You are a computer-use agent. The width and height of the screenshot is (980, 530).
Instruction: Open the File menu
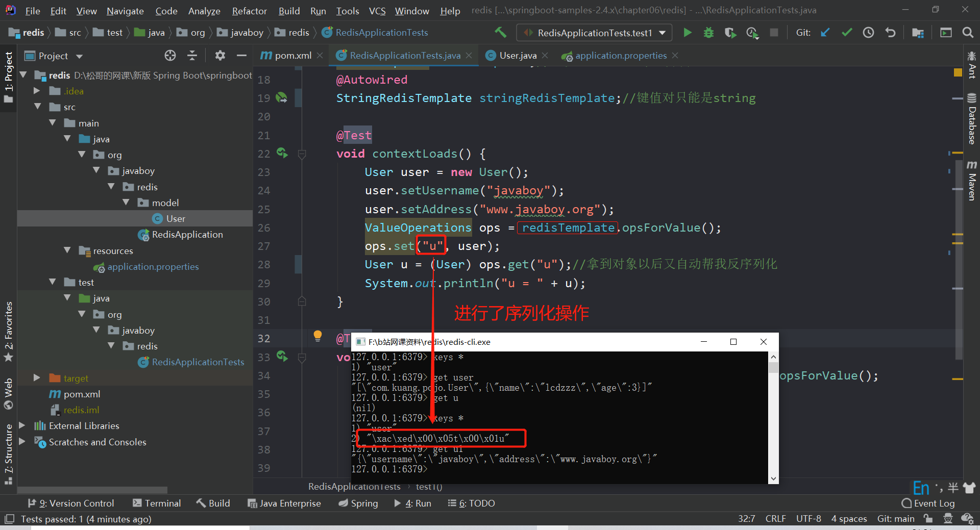tap(33, 11)
